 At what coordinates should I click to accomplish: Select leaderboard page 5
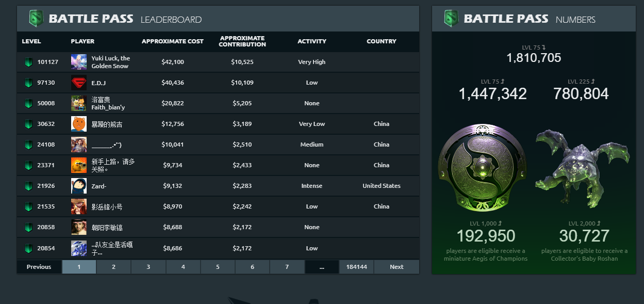(x=218, y=267)
